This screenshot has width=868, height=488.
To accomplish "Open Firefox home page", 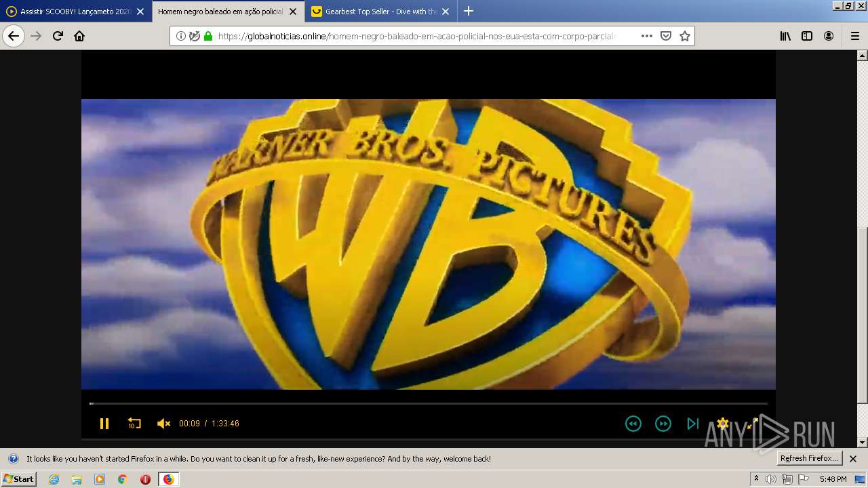I will pos(79,36).
